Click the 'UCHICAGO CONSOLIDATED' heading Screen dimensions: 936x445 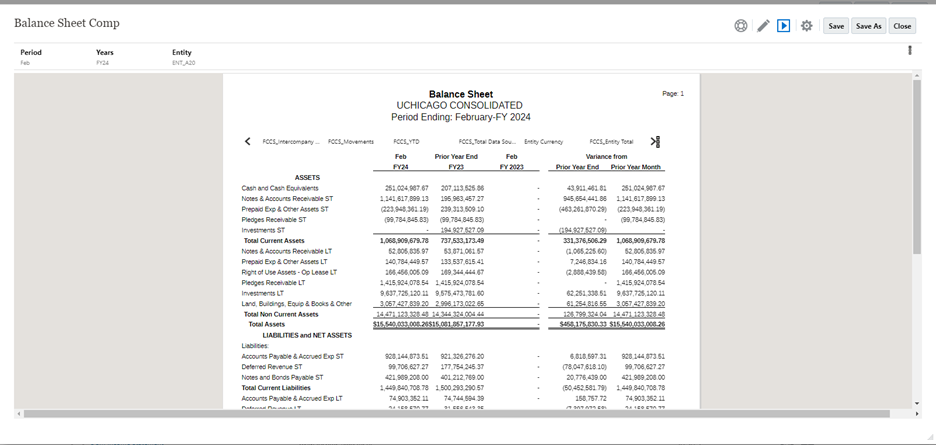pos(459,105)
